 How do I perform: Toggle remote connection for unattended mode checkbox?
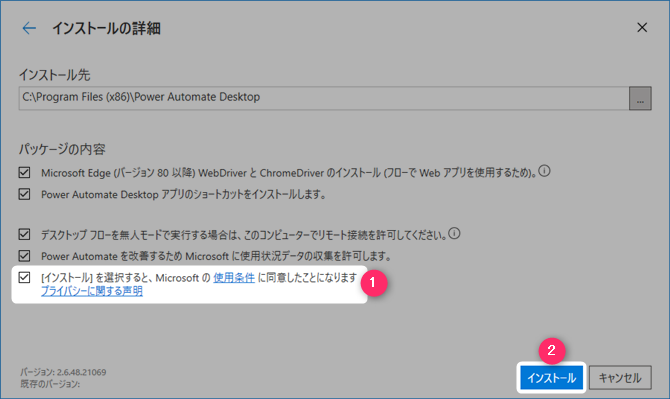[x=24, y=234]
